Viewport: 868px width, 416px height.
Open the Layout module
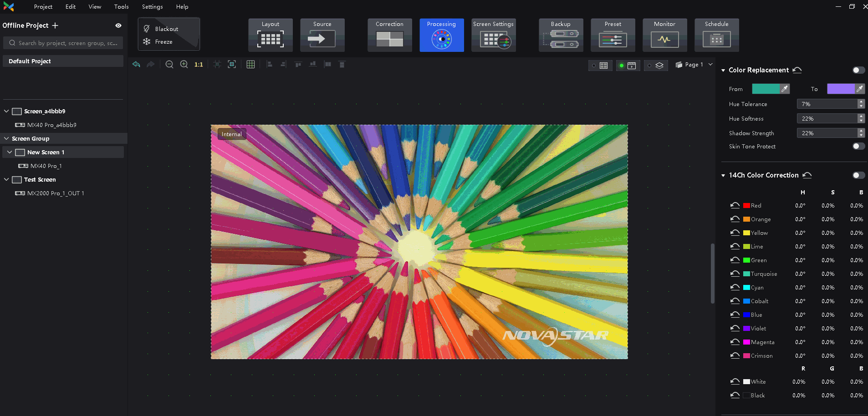click(271, 35)
